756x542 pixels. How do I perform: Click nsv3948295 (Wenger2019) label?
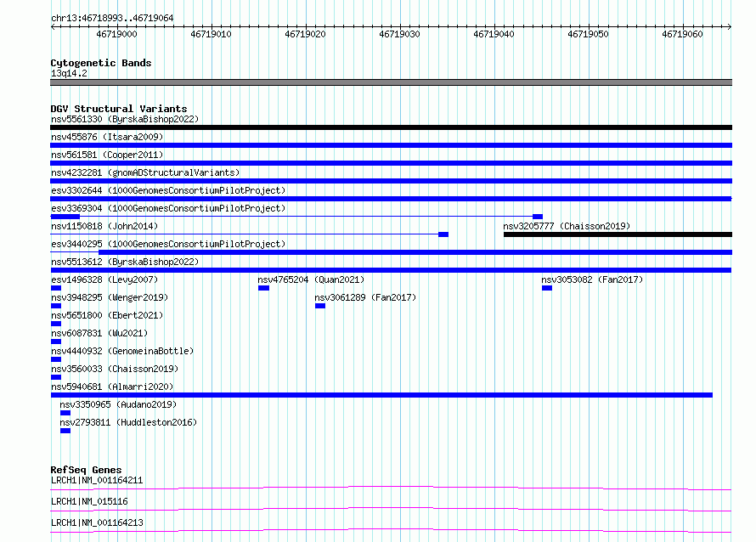tap(110, 297)
